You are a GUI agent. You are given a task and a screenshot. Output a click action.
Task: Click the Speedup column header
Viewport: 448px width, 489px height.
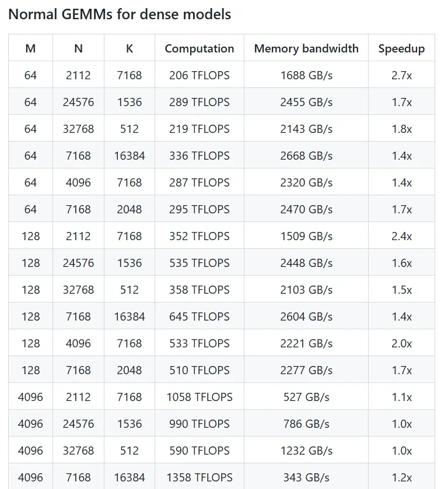(401, 48)
